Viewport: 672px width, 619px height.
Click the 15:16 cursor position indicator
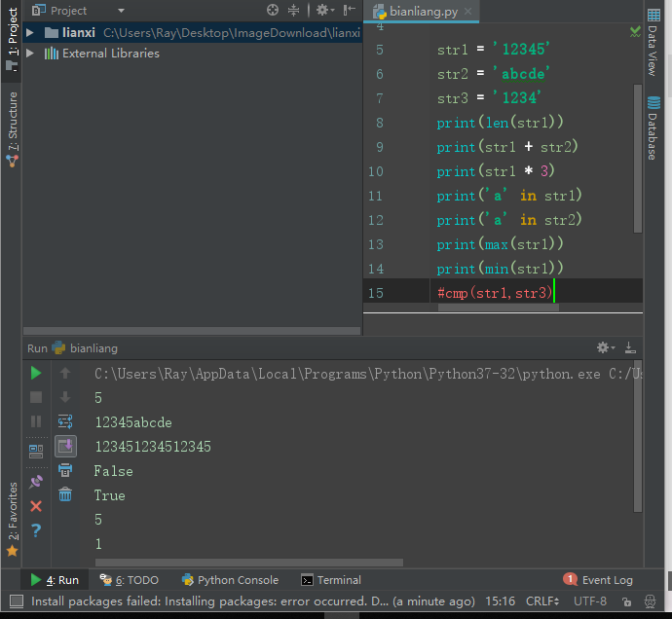pyautogui.click(x=500, y=601)
